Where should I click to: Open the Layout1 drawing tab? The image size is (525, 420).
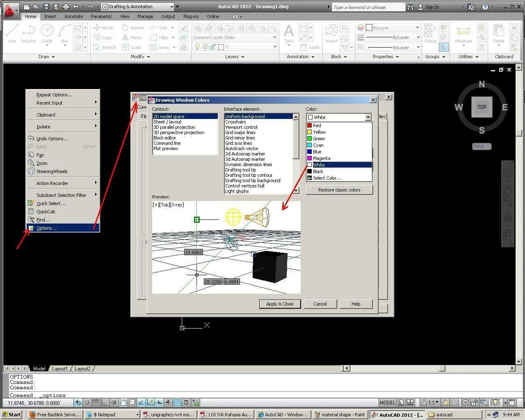click(59, 369)
